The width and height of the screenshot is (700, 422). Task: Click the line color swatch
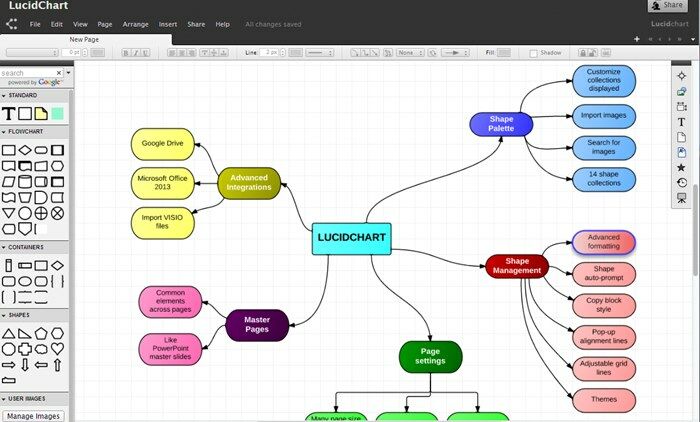(295, 53)
